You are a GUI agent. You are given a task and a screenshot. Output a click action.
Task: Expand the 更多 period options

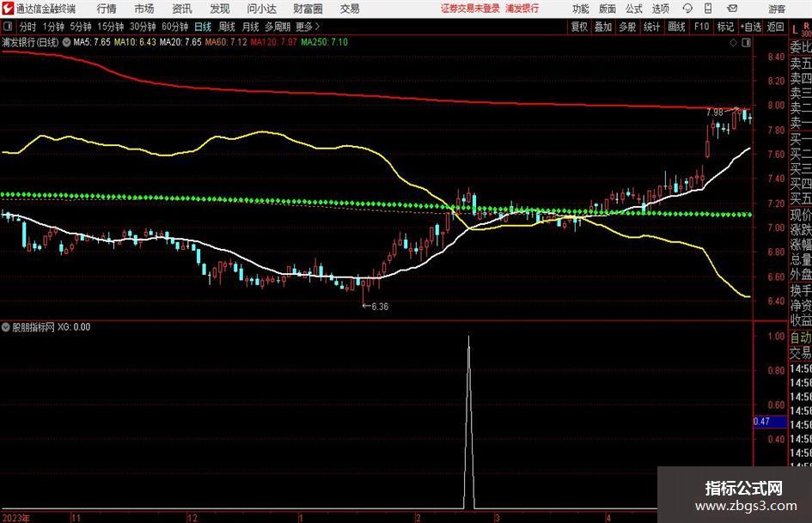pos(308,27)
